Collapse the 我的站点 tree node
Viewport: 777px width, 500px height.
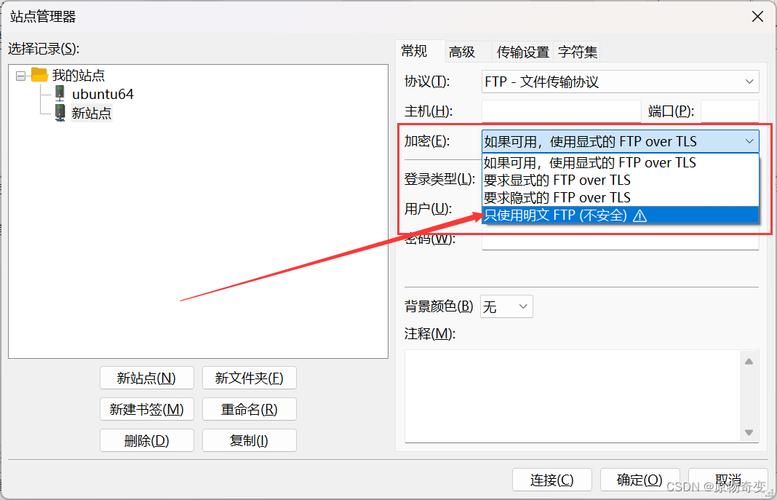click(21, 76)
